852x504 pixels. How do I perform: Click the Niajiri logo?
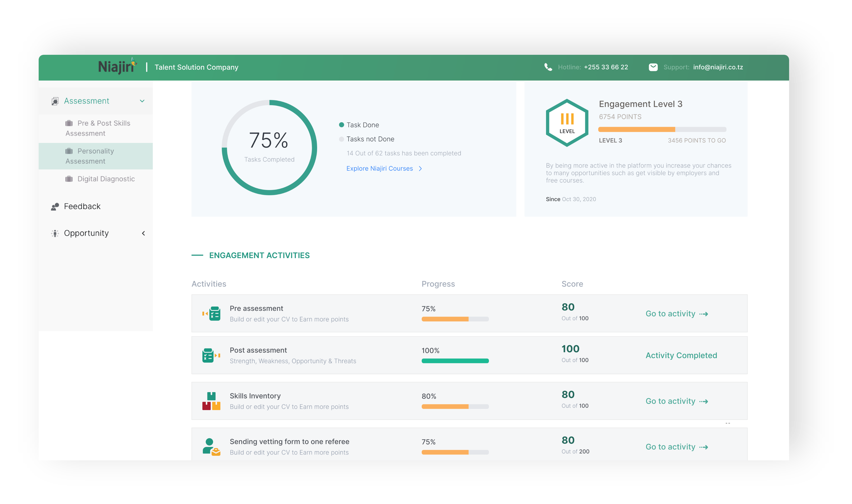[x=117, y=67]
